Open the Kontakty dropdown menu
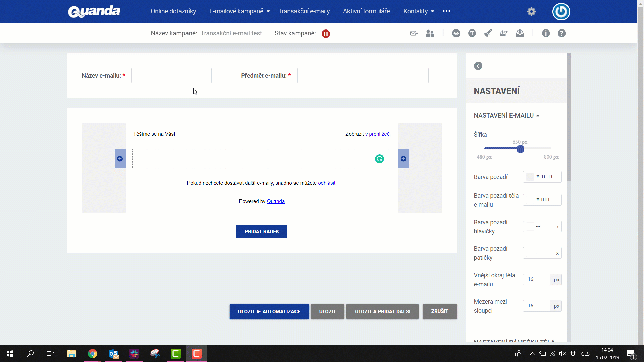Screen dimensions: 644x362 [x=418, y=11]
